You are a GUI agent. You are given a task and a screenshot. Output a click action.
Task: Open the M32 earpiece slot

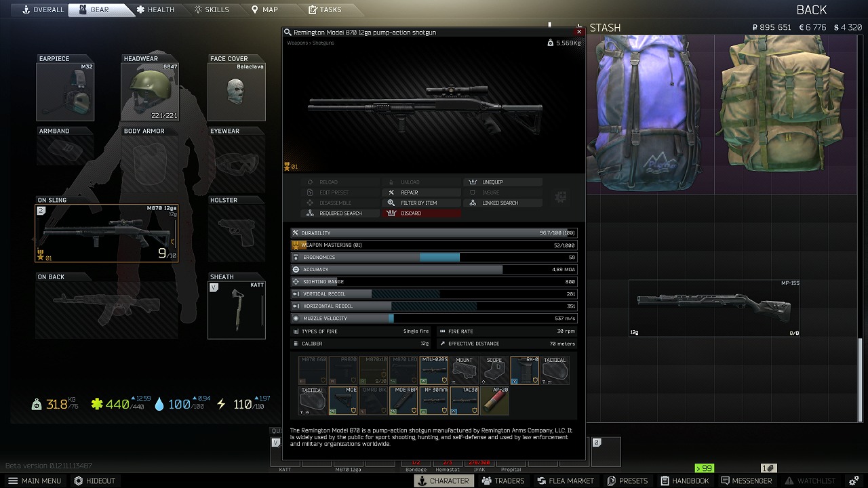65,91
